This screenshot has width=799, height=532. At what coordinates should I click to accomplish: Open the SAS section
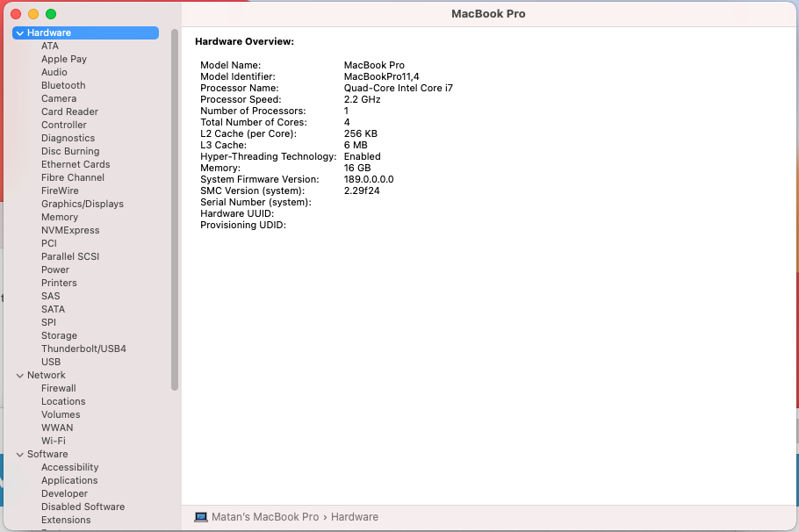[x=50, y=296]
